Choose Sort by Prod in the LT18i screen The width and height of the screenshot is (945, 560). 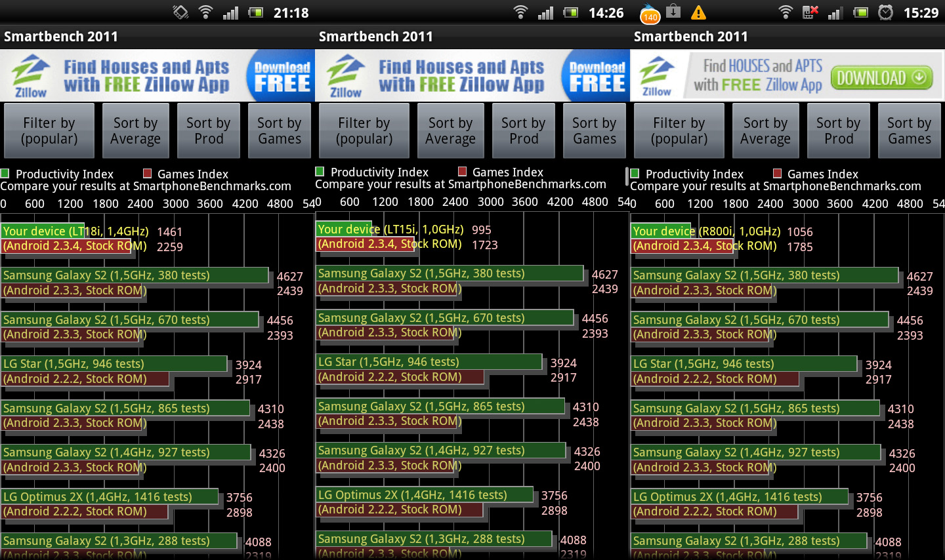click(x=209, y=130)
